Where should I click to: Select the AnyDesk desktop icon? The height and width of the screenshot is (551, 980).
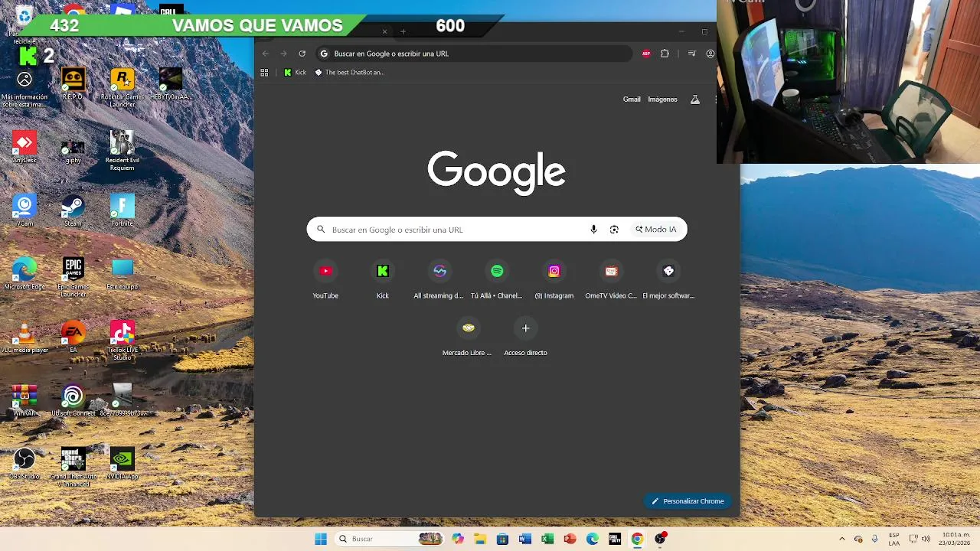click(x=24, y=147)
